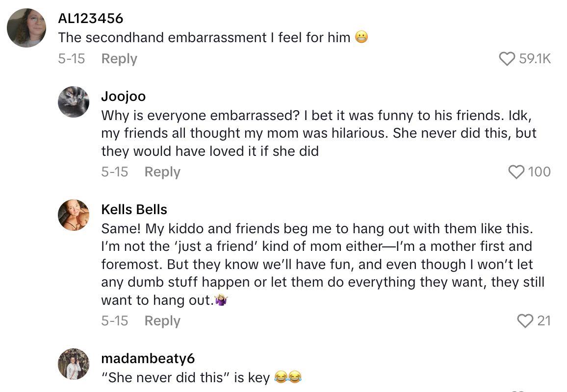Select the username Joojoo
The image size is (567, 392).
123,97
